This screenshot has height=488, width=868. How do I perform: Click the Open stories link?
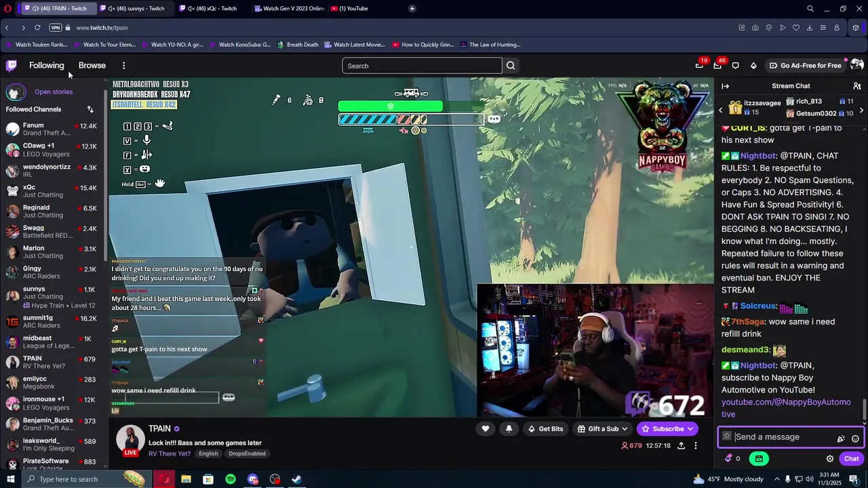[54, 91]
